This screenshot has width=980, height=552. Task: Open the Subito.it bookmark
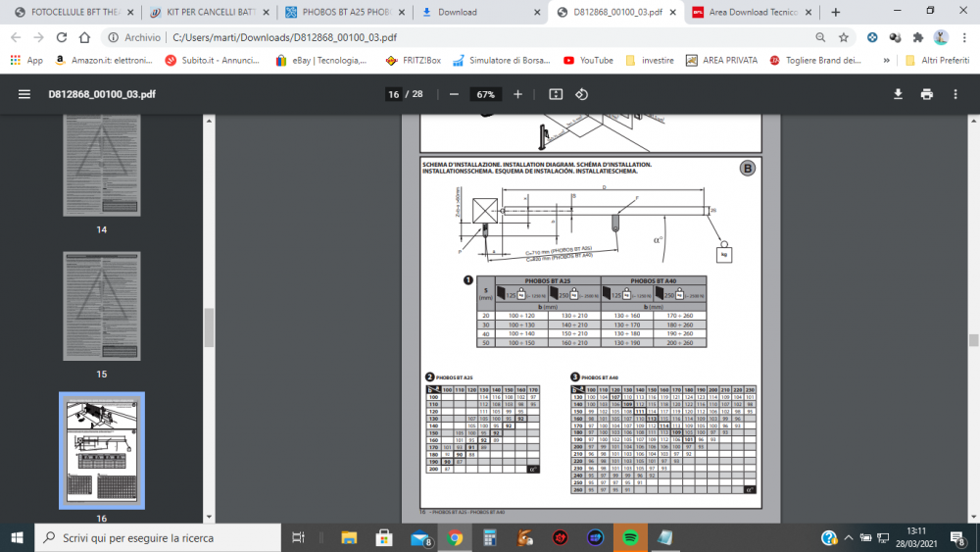point(213,60)
